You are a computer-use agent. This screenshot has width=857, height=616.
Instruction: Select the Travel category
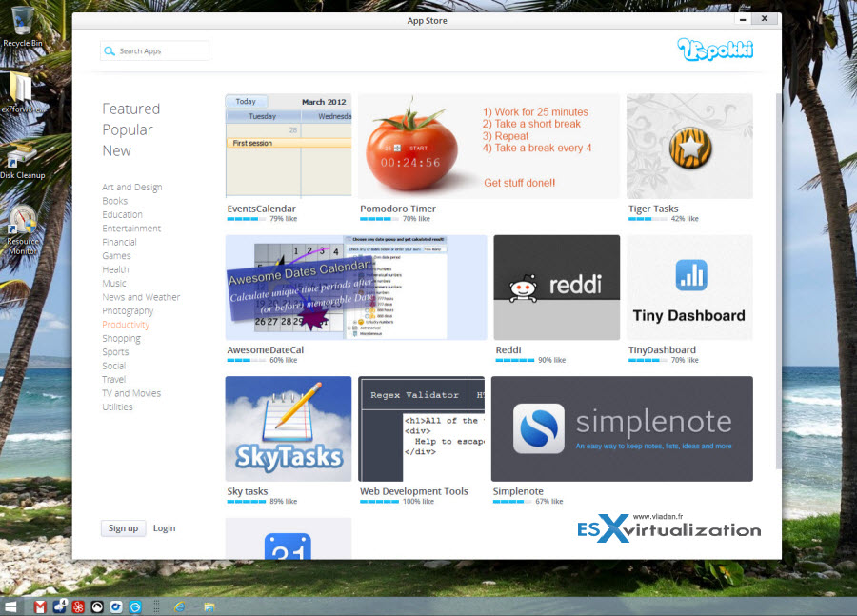tap(113, 379)
